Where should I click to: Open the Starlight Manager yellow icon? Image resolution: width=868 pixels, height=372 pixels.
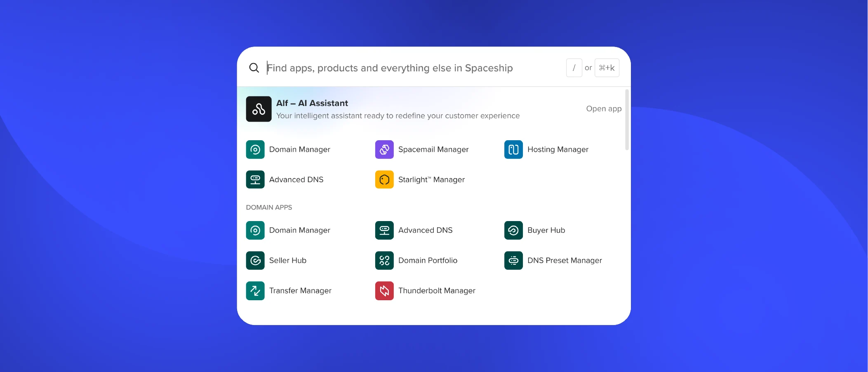pos(384,179)
